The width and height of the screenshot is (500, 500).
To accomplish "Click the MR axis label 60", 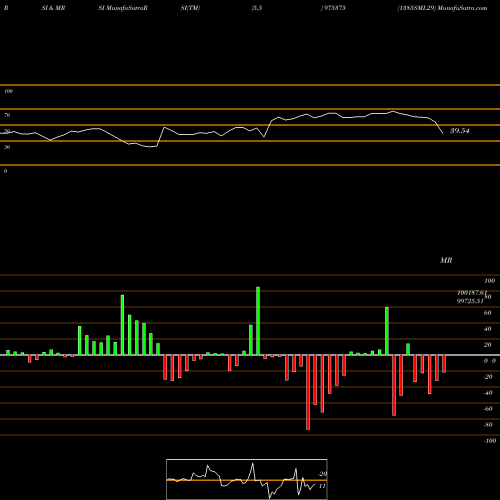I will [487, 313].
